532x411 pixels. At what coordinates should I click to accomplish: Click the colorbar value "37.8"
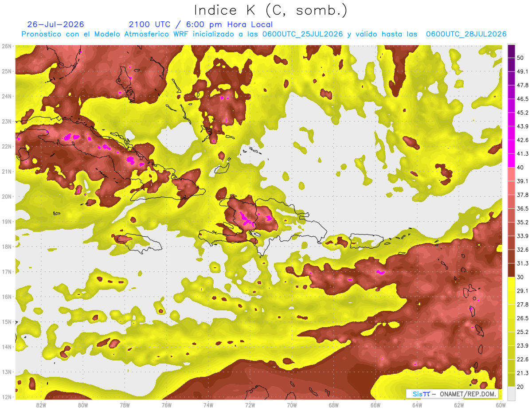click(522, 195)
